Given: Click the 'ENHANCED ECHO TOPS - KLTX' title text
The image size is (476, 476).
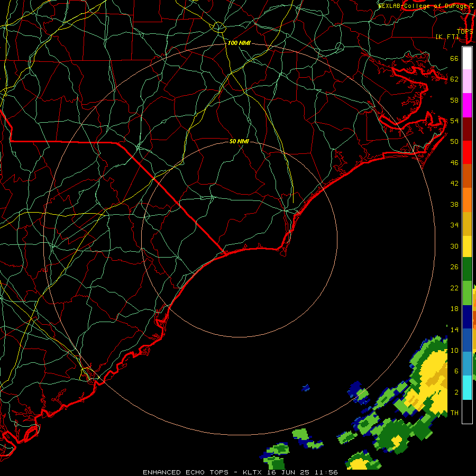Looking at the screenshot, I should coord(204,472).
